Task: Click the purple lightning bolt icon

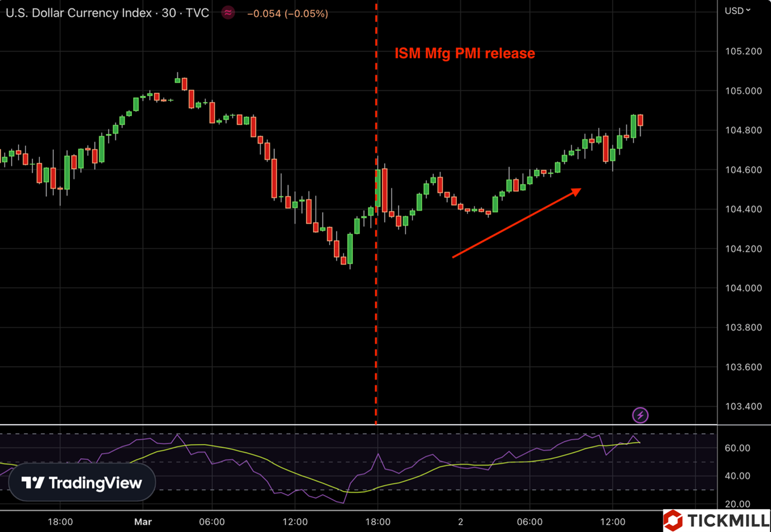Action: tap(640, 415)
